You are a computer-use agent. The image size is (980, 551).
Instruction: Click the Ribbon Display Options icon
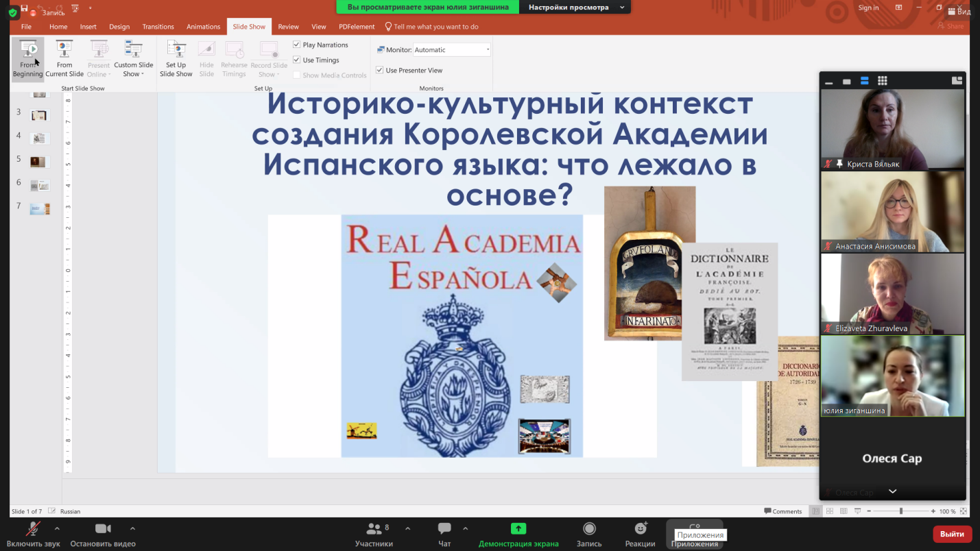point(899,8)
